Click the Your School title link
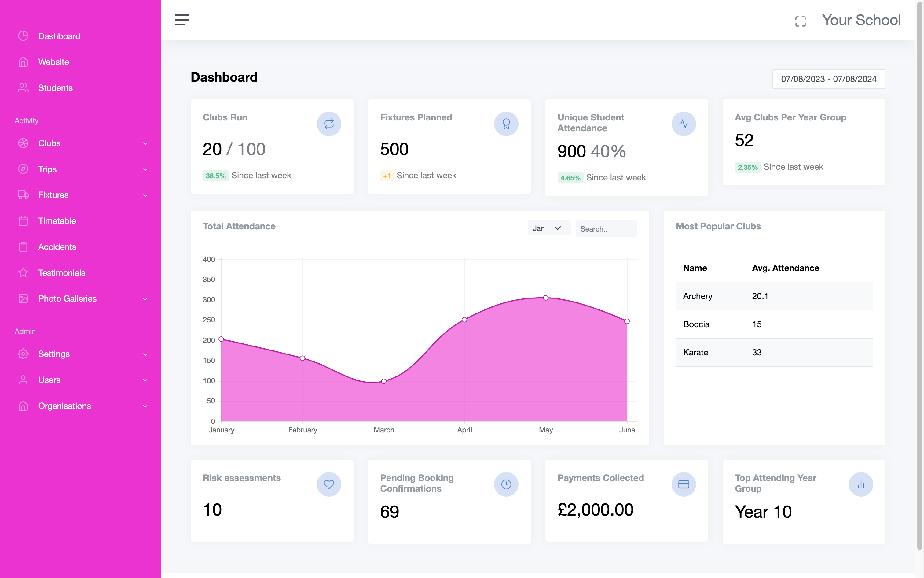The height and width of the screenshot is (578, 924). click(861, 20)
